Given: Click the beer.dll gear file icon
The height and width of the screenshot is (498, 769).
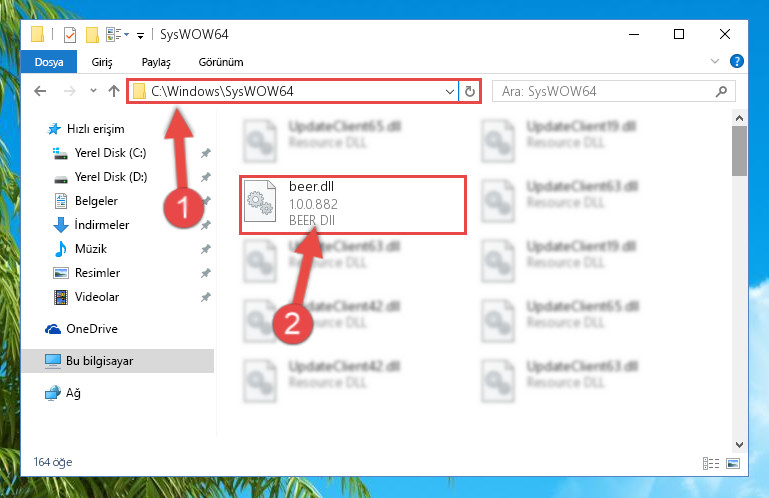Looking at the screenshot, I should coord(260,201).
